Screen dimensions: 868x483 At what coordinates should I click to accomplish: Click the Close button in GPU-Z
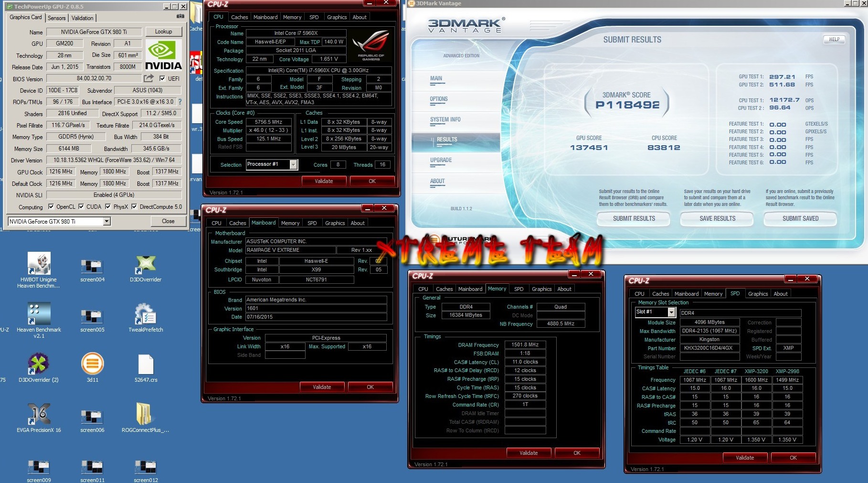point(168,221)
